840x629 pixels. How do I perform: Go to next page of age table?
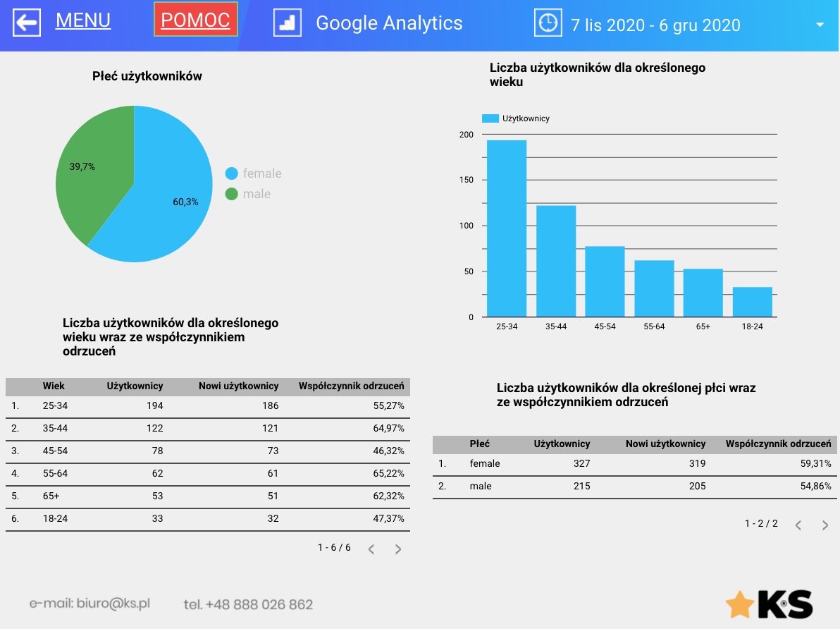pyautogui.click(x=398, y=549)
